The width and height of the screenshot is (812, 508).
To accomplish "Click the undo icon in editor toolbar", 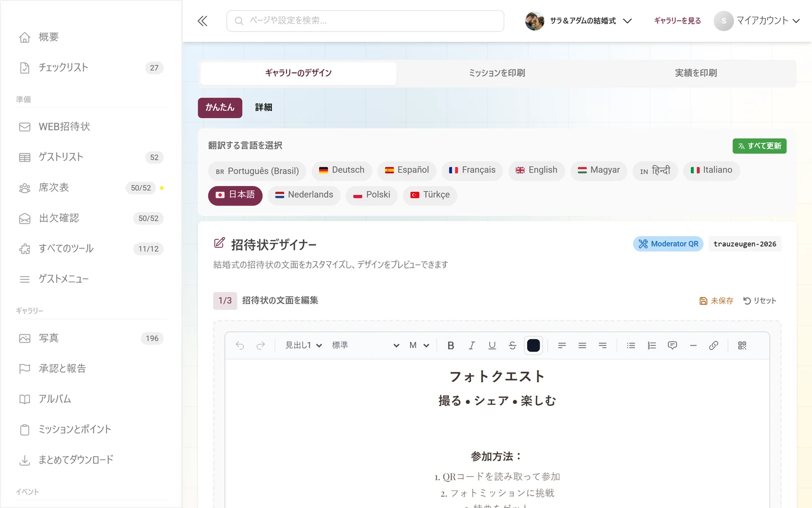I will click(x=240, y=345).
